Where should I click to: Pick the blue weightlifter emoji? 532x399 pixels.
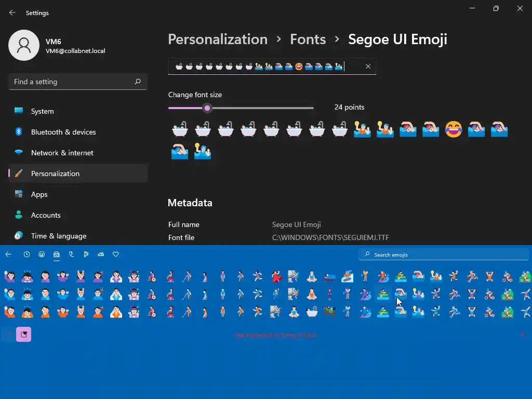pyautogui.click(x=472, y=312)
